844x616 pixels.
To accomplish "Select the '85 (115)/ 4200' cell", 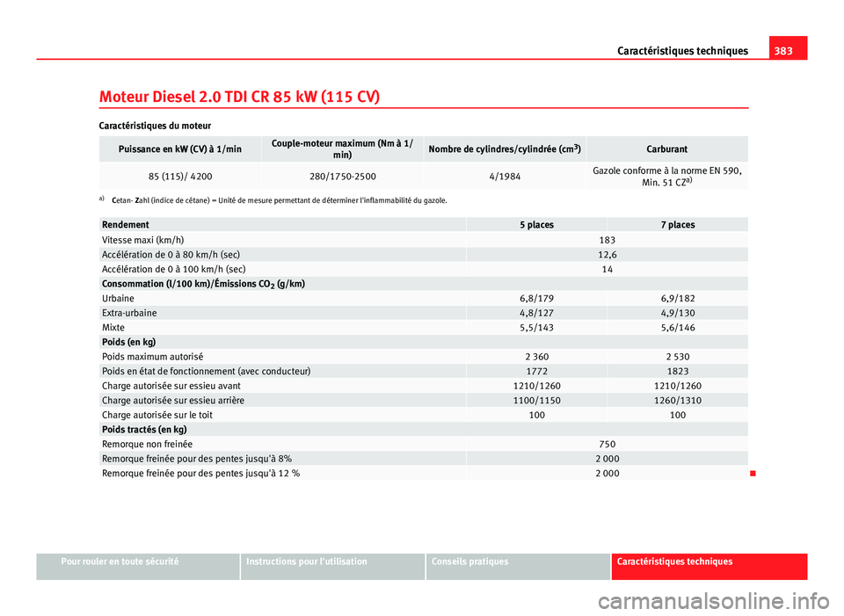I will 180,176.
